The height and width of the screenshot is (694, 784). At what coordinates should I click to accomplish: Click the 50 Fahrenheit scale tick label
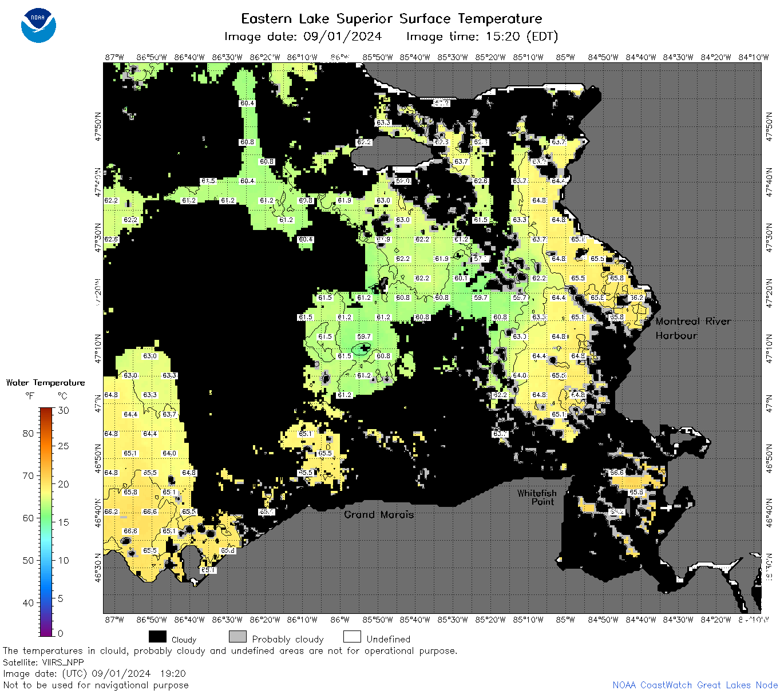click(28, 560)
